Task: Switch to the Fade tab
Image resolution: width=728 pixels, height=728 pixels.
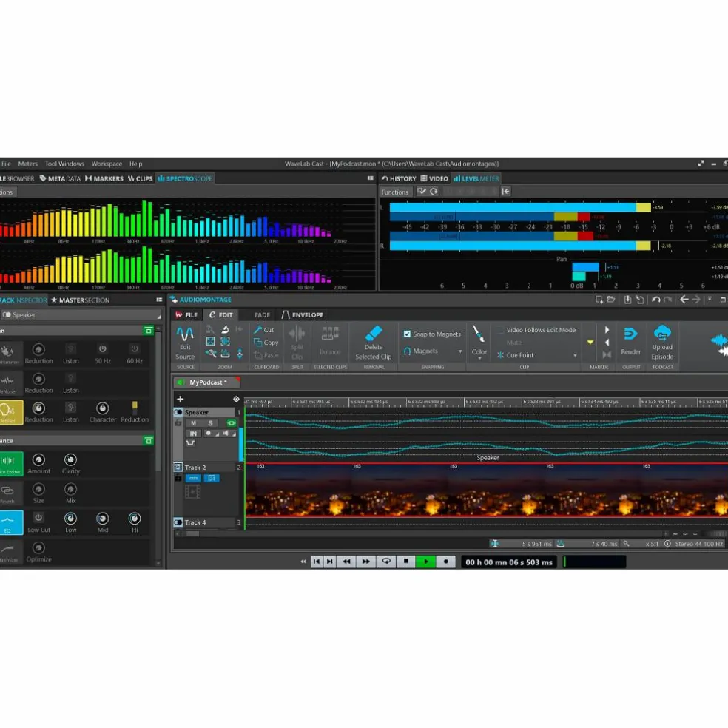Action: pyautogui.click(x=262, y=314)
